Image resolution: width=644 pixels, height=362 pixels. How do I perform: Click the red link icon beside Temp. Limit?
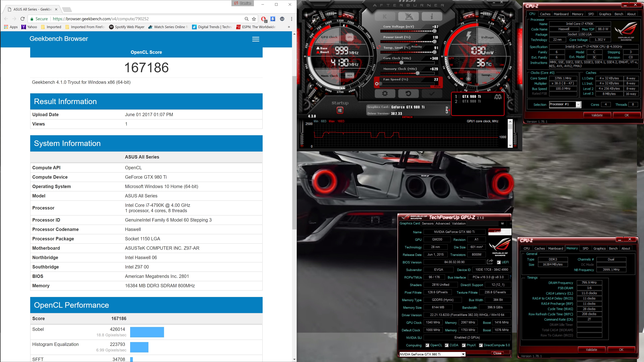[379, 47]
